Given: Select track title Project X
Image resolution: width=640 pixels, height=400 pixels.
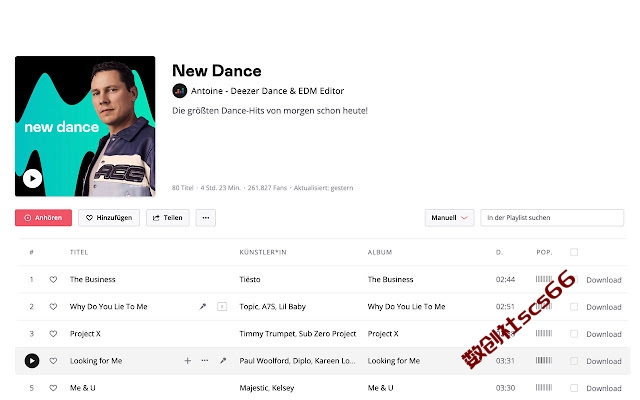Looking at the screenshot, I should click(85, 334).
